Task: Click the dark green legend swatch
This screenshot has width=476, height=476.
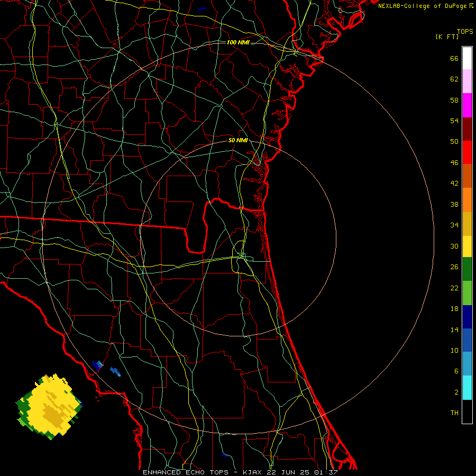Action: pos(467,269)
